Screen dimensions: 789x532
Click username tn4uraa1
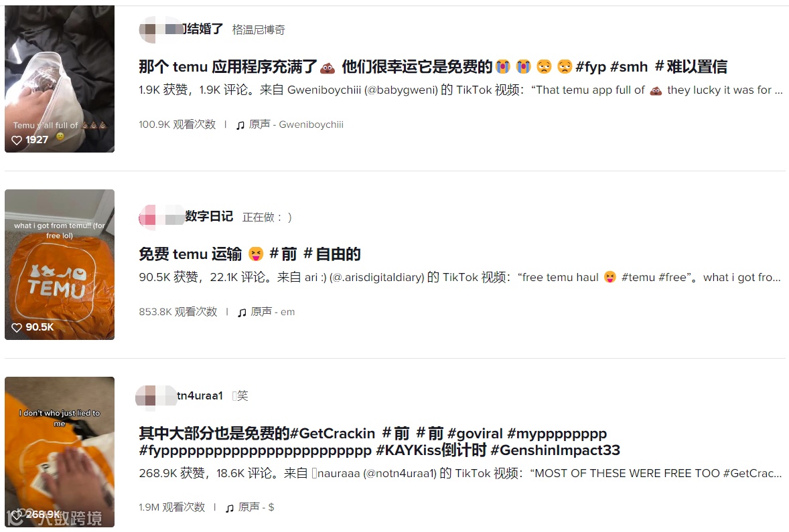point(200,395)
